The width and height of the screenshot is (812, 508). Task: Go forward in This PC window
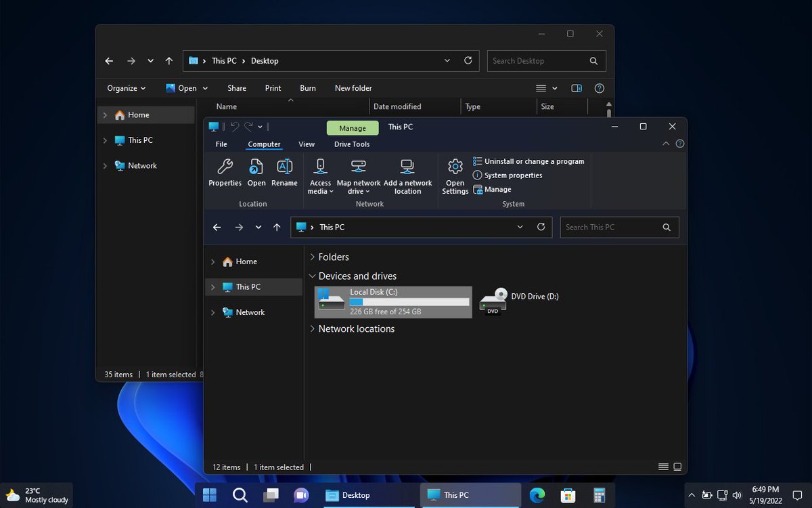click(239, 228)
